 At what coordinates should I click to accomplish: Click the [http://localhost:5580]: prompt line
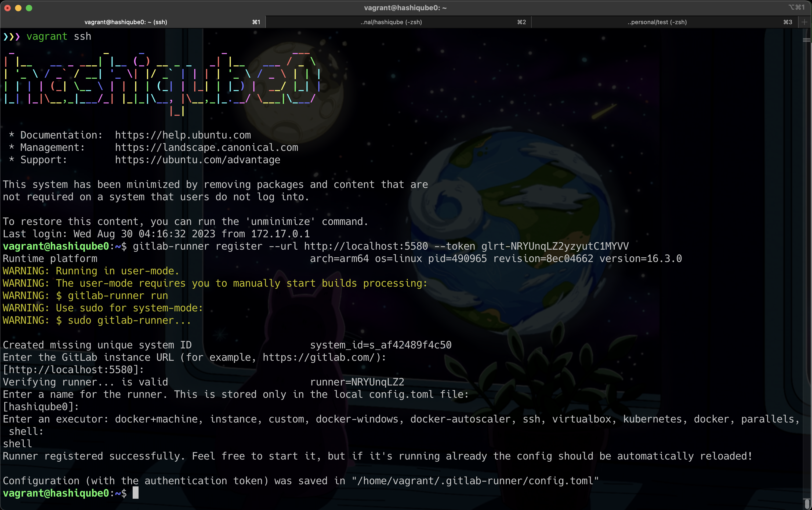[74, 370]
